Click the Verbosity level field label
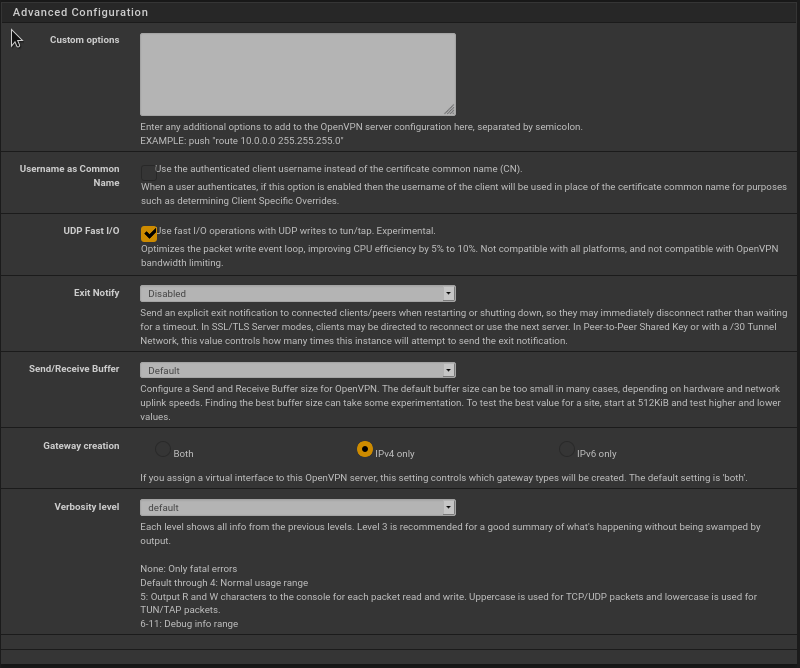This screenshot has height=668, width=800. [86, 507]
